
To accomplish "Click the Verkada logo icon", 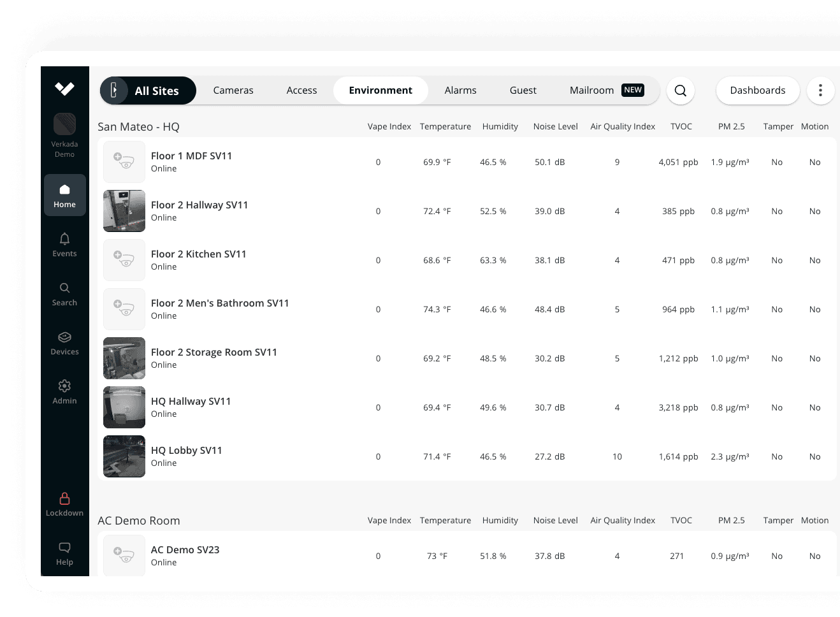I will tap(64, 89).
